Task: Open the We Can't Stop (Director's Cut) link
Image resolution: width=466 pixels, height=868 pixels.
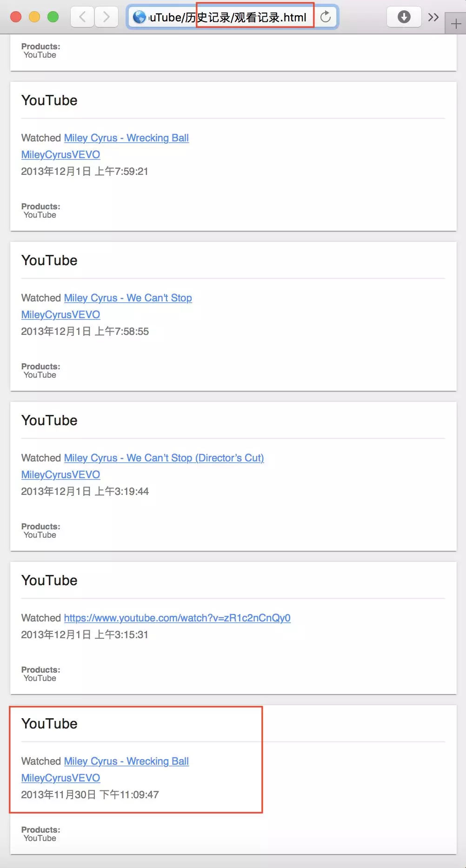Action: [x=164, y=458]
